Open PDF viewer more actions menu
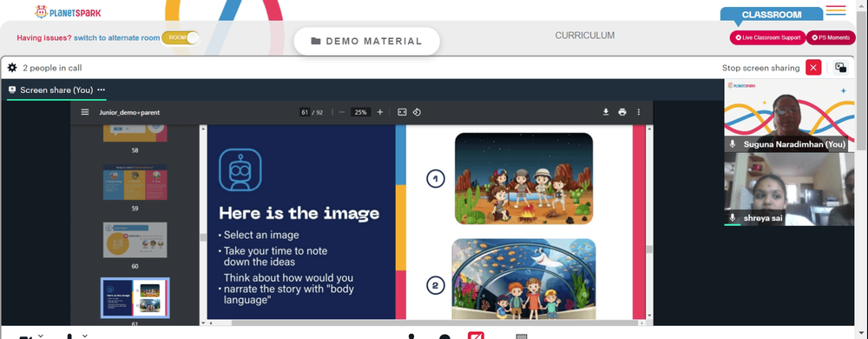The image size is (868, 339). (x=638, y=112)
